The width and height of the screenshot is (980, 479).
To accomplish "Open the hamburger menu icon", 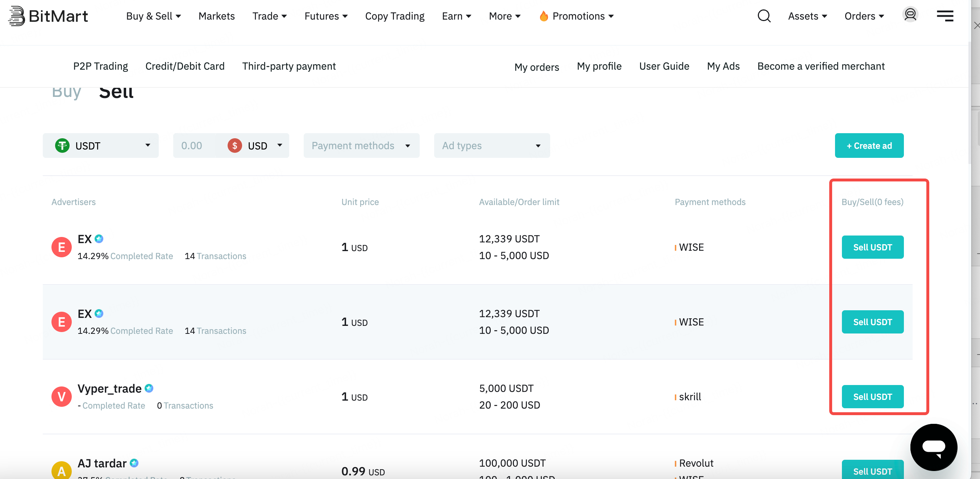I will 945,16.
